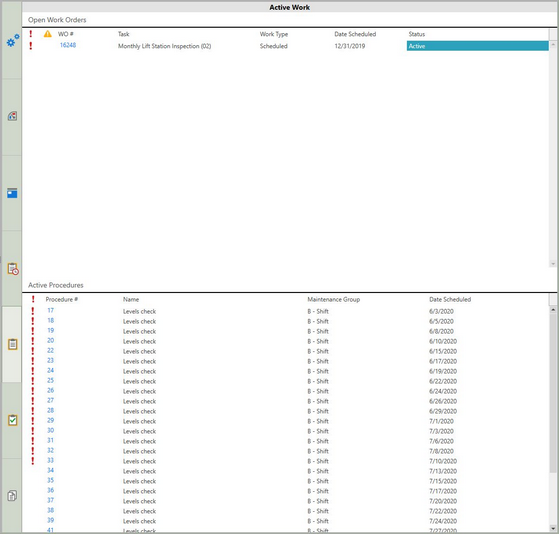This screenshot has width=559, height=534.
Task: Click the yellow warning triangle column header
Action: [47, 34]
